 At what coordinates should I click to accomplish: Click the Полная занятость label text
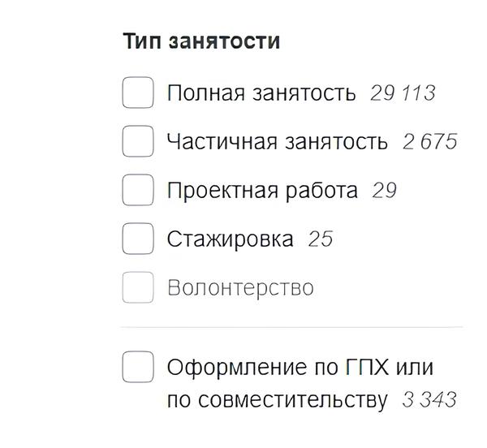[261, 93]
